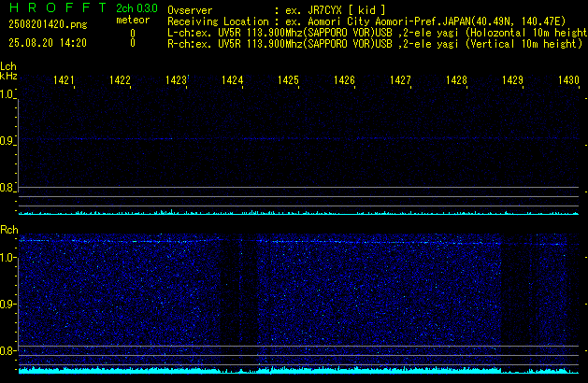The width and height of the screenshot is (588, 383).
Task: Click the 1426 time marker
Action: click(344, 80)
